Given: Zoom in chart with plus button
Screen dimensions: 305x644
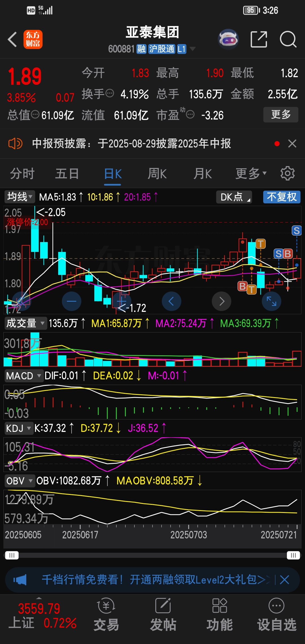Looking at the screenshot, I should tap(122, 301).
